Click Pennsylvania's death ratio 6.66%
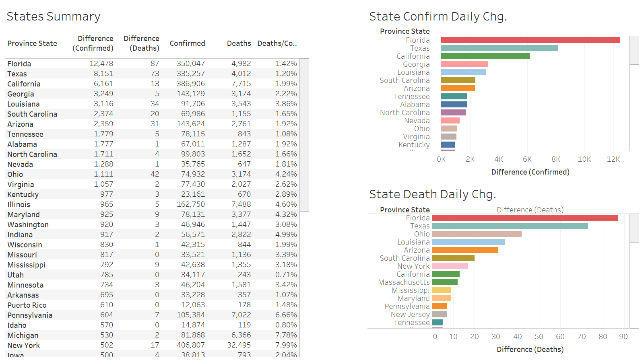Image resolution: width=644 pixels, height=362 pixels. tap(286, 315)
